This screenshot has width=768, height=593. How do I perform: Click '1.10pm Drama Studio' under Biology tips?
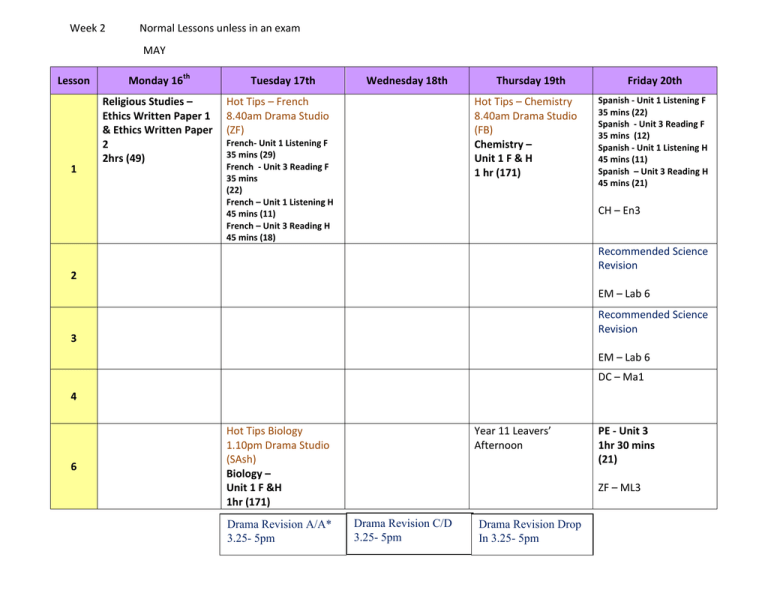coord(278,445)
